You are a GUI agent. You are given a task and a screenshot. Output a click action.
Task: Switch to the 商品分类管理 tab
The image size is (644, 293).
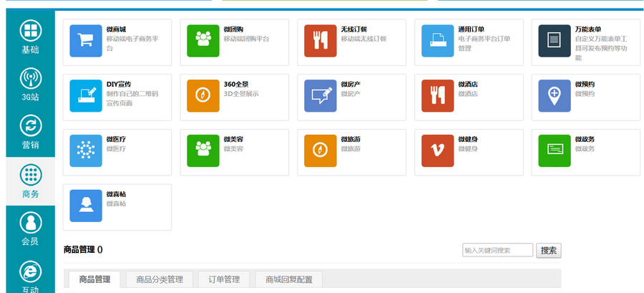(x=160, y=279)
